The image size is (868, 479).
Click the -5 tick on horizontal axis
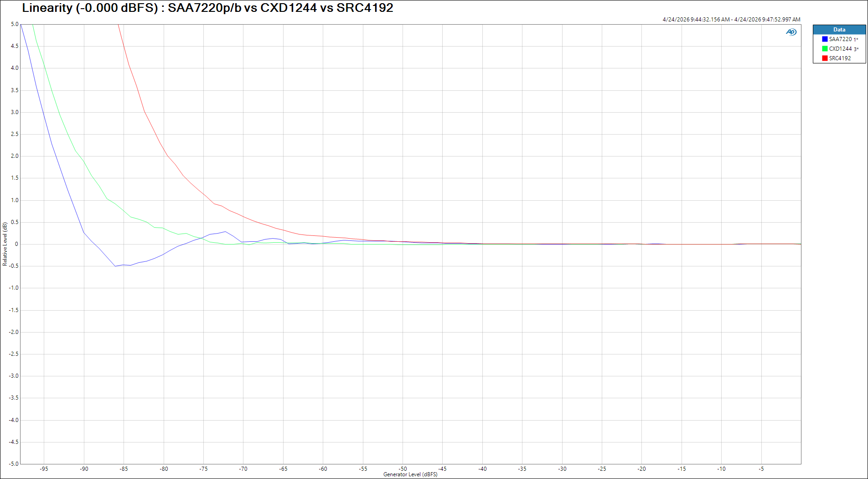point(761,469)
